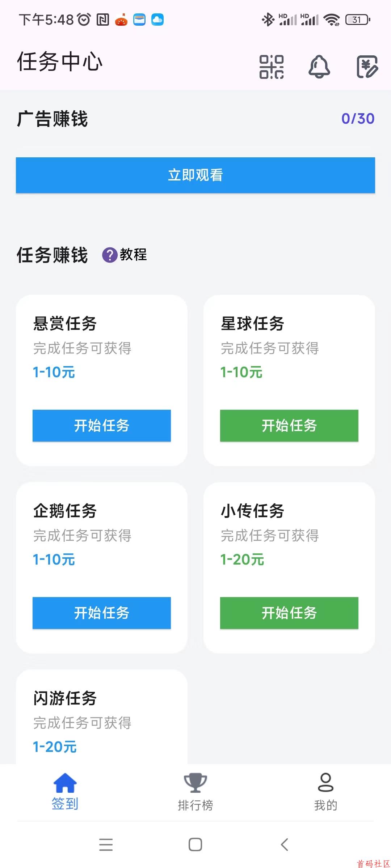The width and height of the screenshot is (391, 868).
Task: Open the QR code scanner icon
Action: [x=272, y=67]
